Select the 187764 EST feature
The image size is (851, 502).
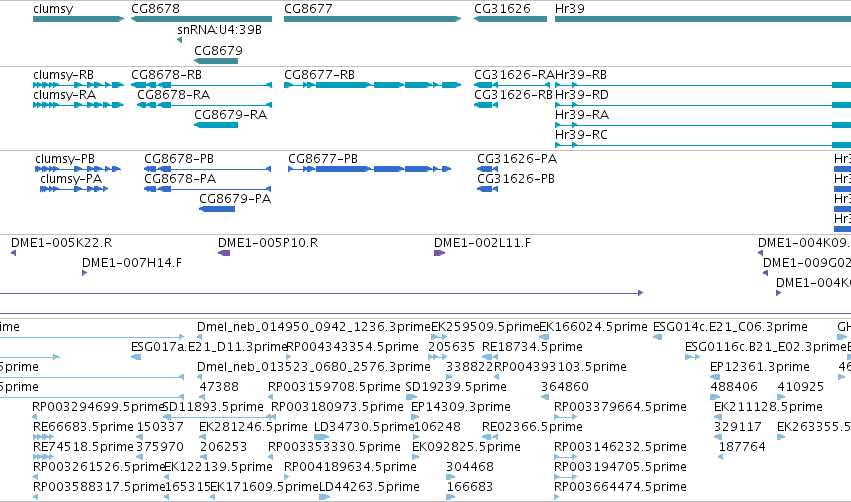click(x=720, y=457)
